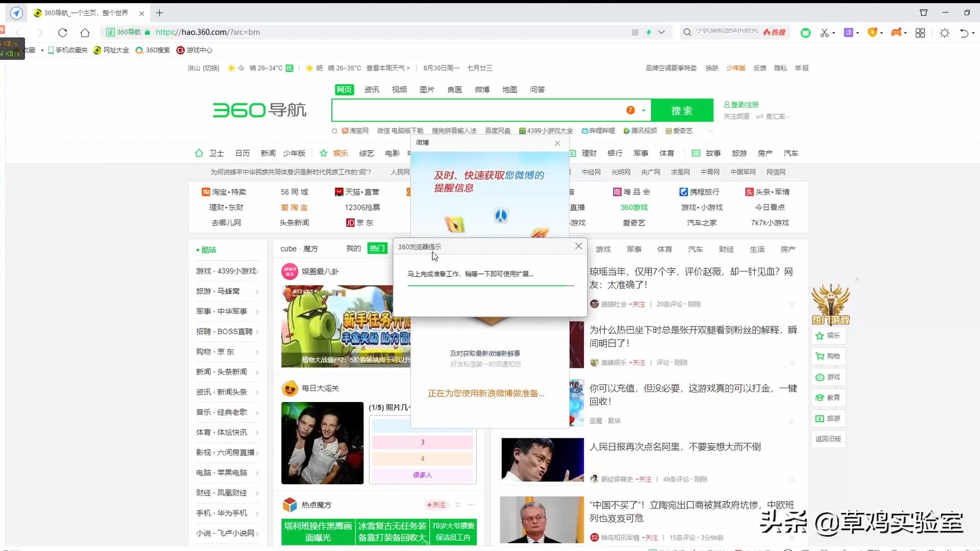Image resolution: width=980 pixels, height=551 pixels.
Task: Select the screenshot scissors tool
Action: 825,32
